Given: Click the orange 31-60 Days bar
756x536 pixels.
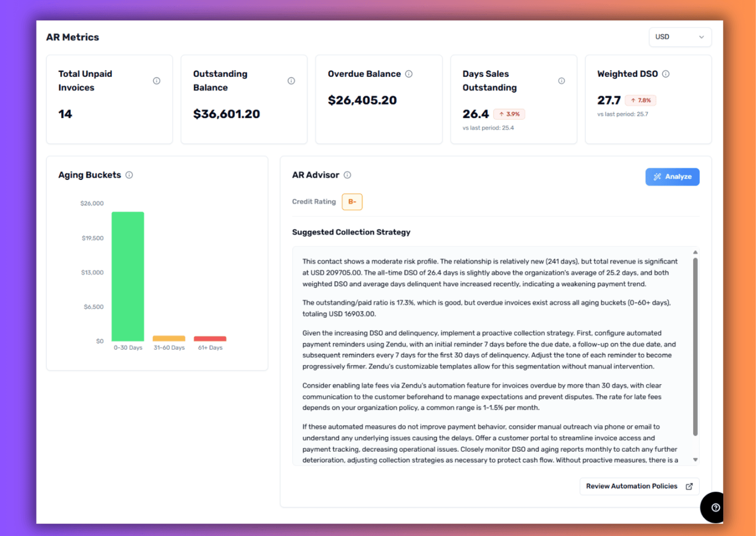Looking at the screenshot, I should 169,338.
